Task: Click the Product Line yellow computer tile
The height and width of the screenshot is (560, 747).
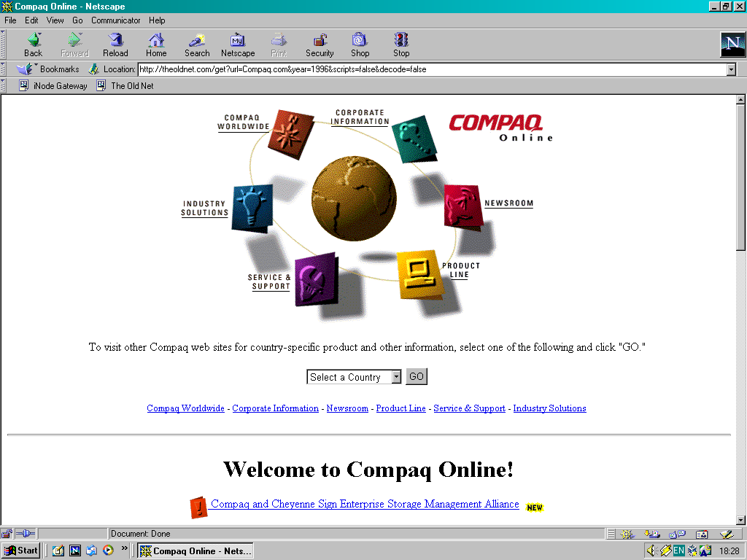Action: (x=419, y=274)
